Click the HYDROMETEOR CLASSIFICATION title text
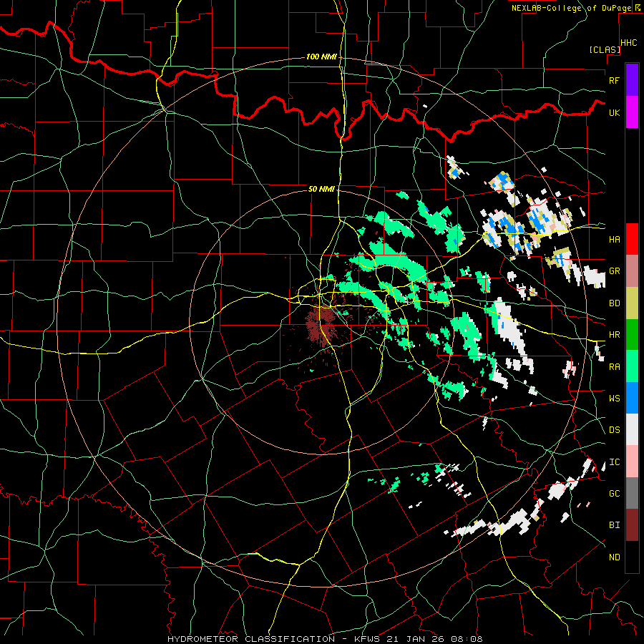Screen dimensions: 644x644 pos(251,639)
